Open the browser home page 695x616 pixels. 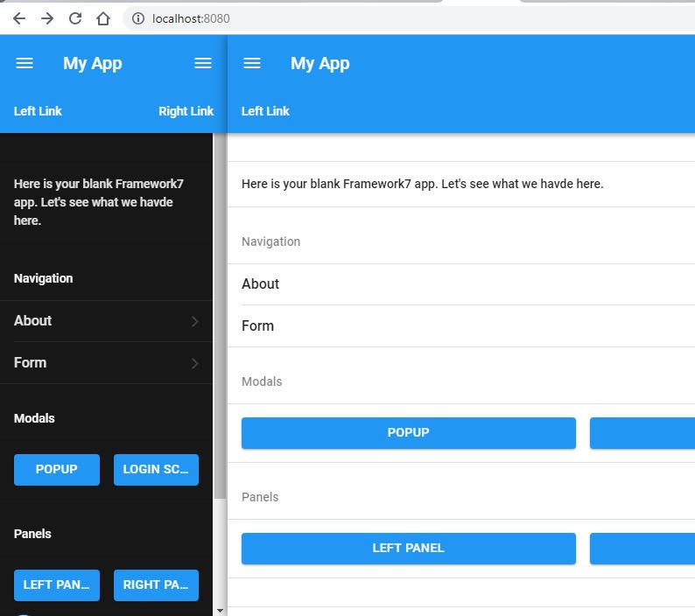pos(103,18)
